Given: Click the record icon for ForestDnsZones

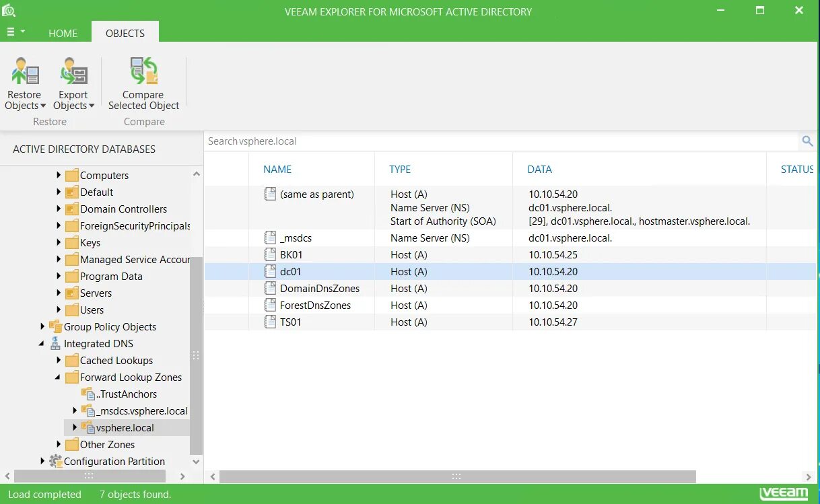Looking at the screenshot, I should tap(270, 305).
